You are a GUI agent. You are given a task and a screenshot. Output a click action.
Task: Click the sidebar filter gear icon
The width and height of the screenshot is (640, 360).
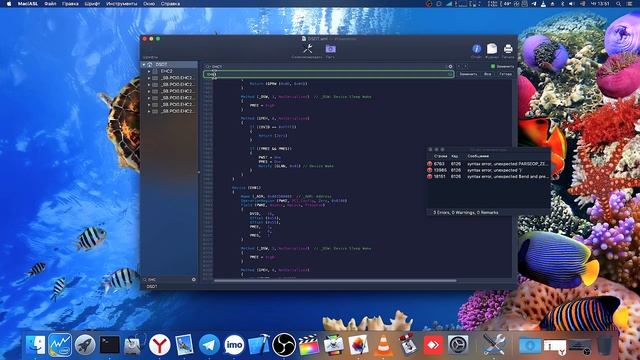[194, 280]
